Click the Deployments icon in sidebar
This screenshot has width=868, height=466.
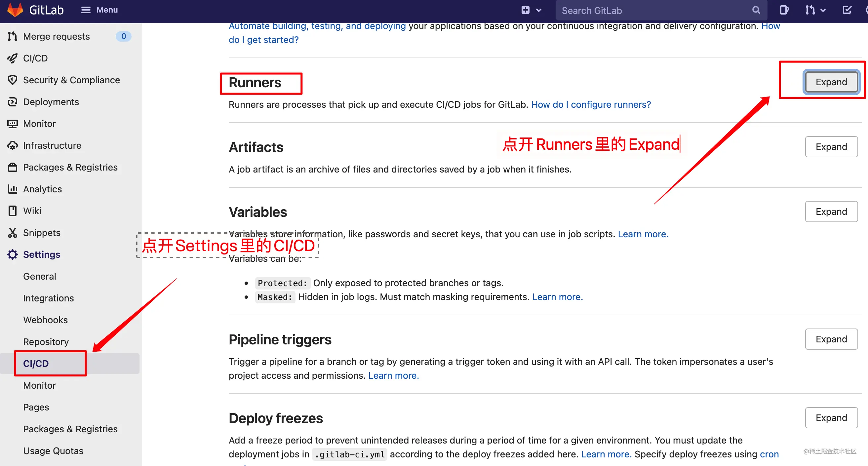(13, 102)
